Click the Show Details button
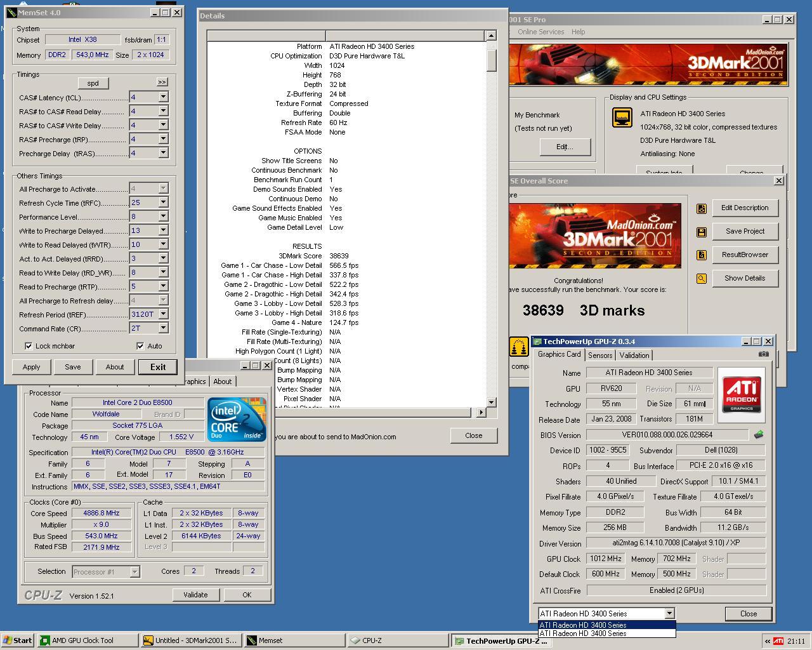The width and height of the screenshot is (812, 650). [745, 278]
